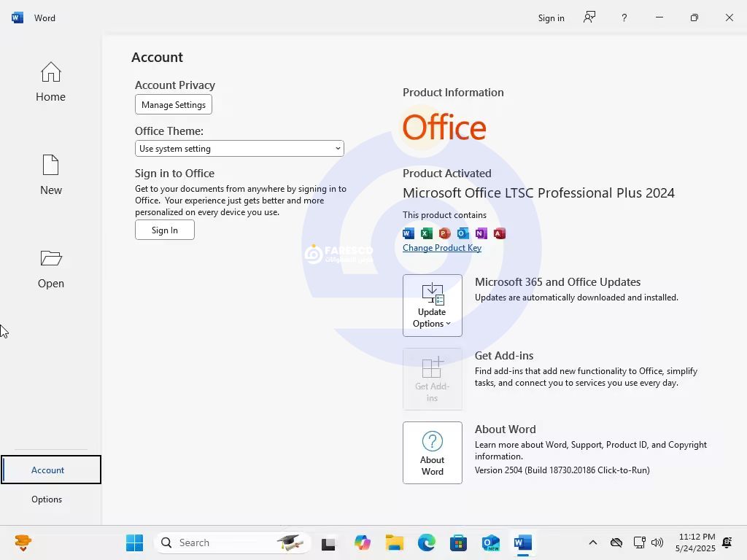
Task: Open the Windows Start menu
Action: [134, 542]
